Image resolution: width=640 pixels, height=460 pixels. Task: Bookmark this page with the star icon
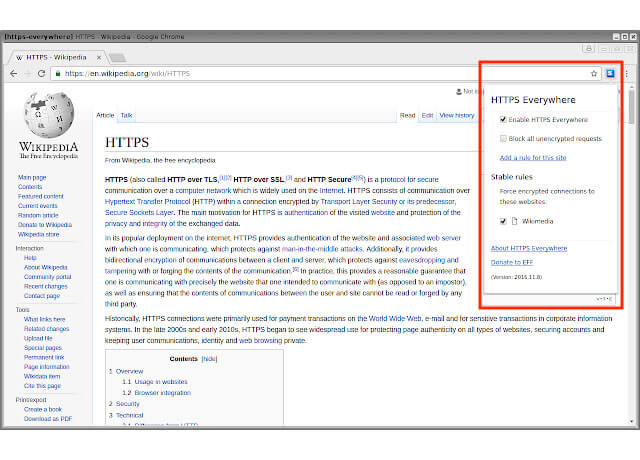[x=594, y=73]
